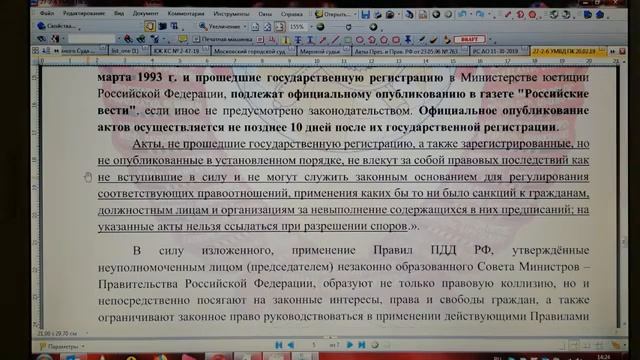Image resolution: width=640 pixels, height=360 pixels.
Task: Select the Eraser tool
Action: pos(434,40)
